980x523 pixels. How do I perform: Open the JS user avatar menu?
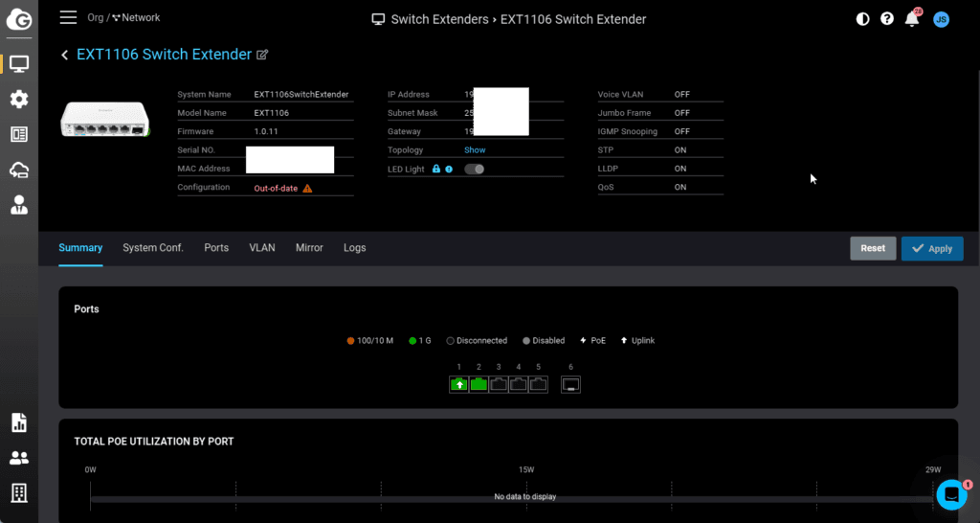click(941, 19)
